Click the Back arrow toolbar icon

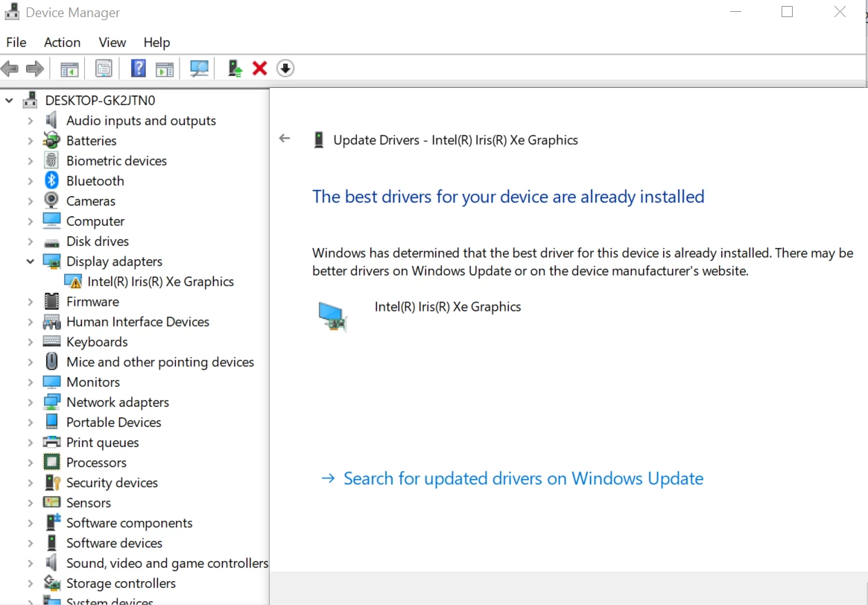pyautogui.click(x=10, y=69)
